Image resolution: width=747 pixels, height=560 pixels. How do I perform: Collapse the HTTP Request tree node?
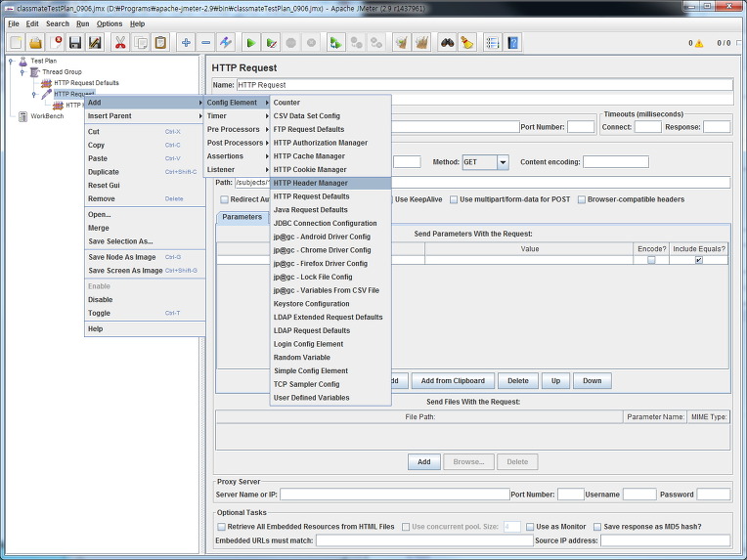[34, 94]
